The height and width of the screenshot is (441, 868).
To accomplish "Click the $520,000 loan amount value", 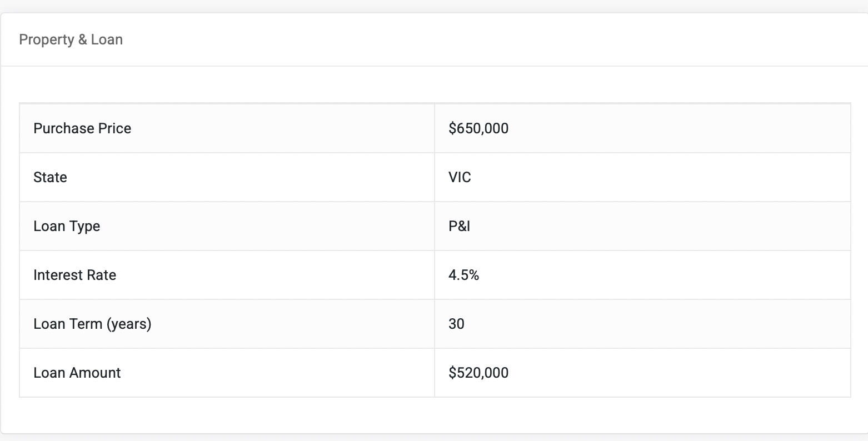I will pos(478,373).
